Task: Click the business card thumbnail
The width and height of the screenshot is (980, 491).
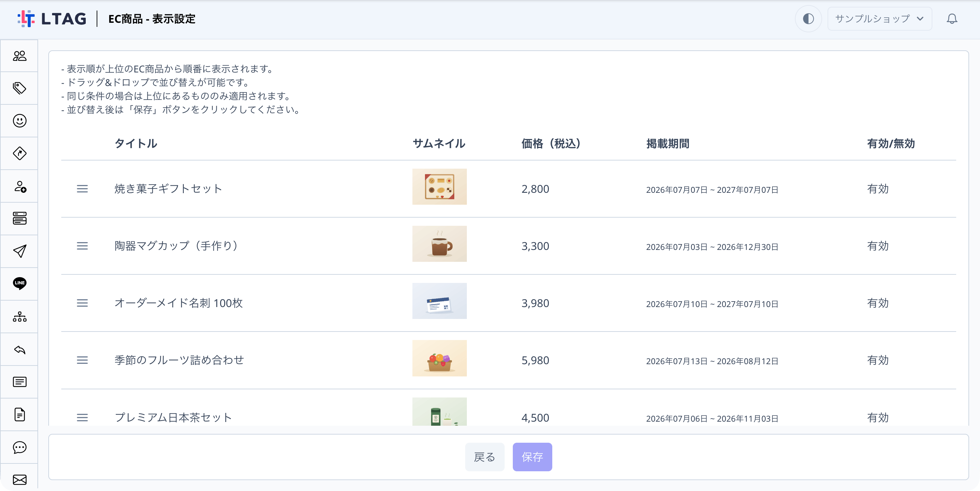Action: 439,301
